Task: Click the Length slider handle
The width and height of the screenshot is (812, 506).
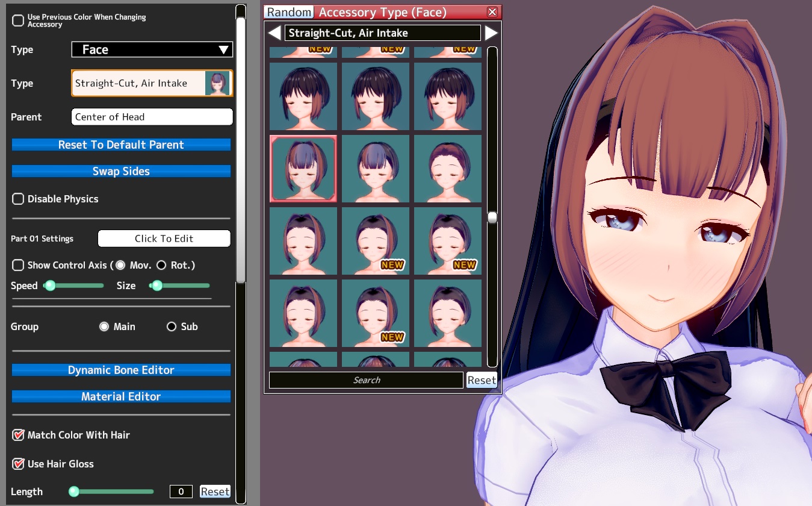Action: 74,492
